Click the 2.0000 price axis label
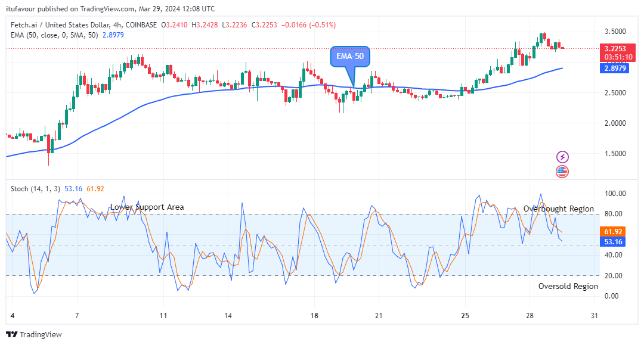The height and width of the screenshot is (345, 644). pos(615,123)
